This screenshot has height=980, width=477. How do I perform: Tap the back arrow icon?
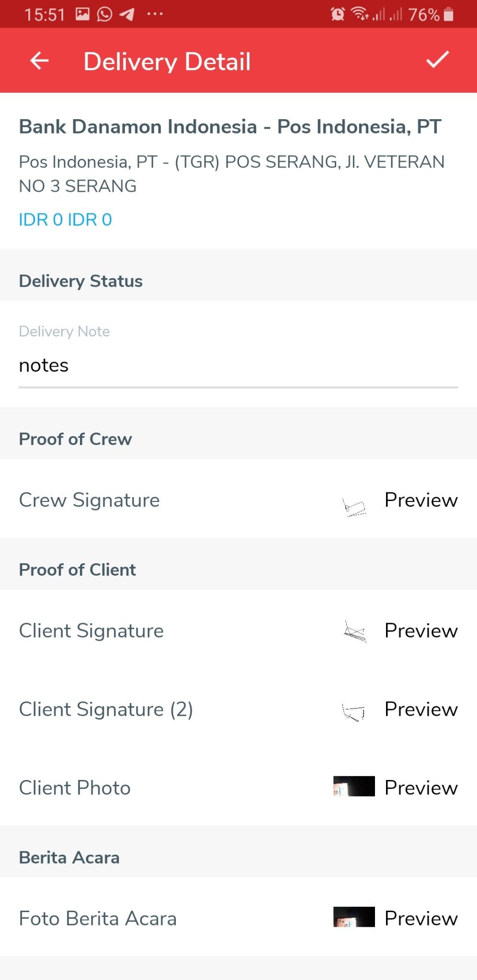pos(40,61)
